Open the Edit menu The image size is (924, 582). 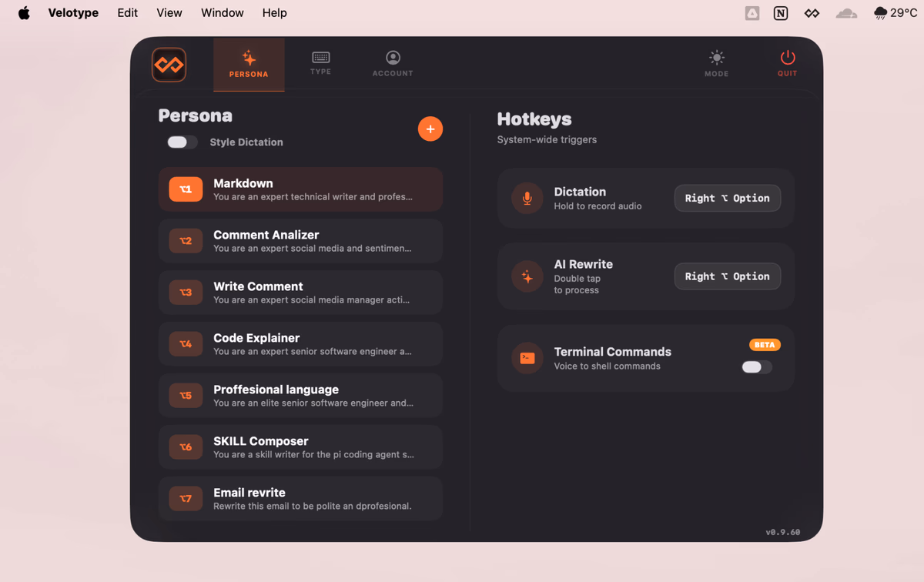coord(128,13)
